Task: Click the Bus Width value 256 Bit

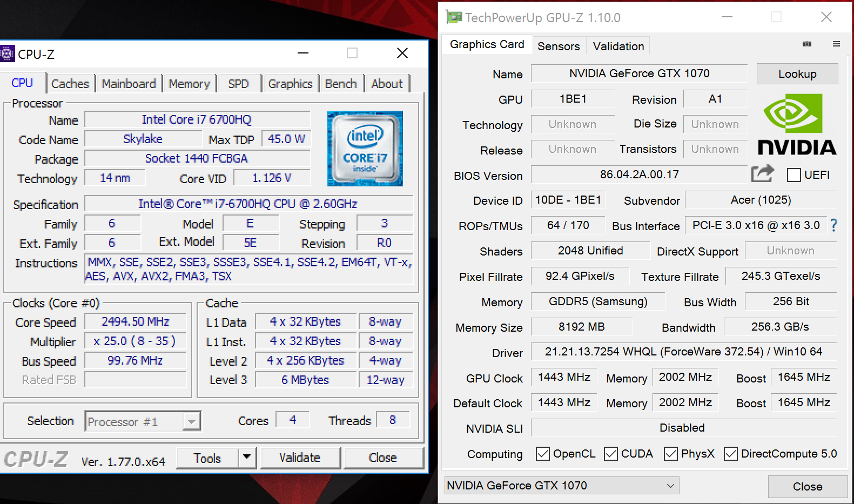Action: pos(791,301)
